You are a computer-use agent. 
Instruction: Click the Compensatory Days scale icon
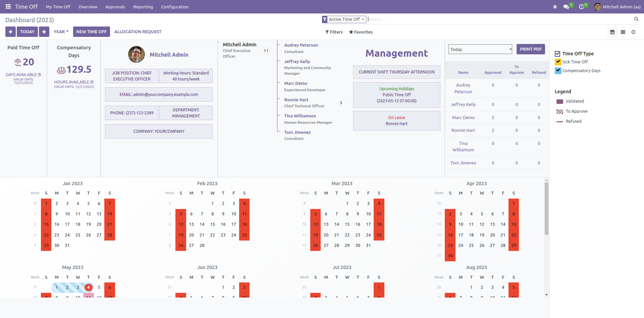(61, 70)
